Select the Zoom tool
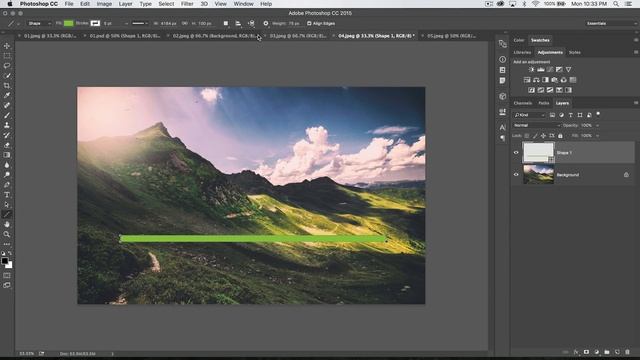Screen dimensions: 640x360 (x=7, y=234)
